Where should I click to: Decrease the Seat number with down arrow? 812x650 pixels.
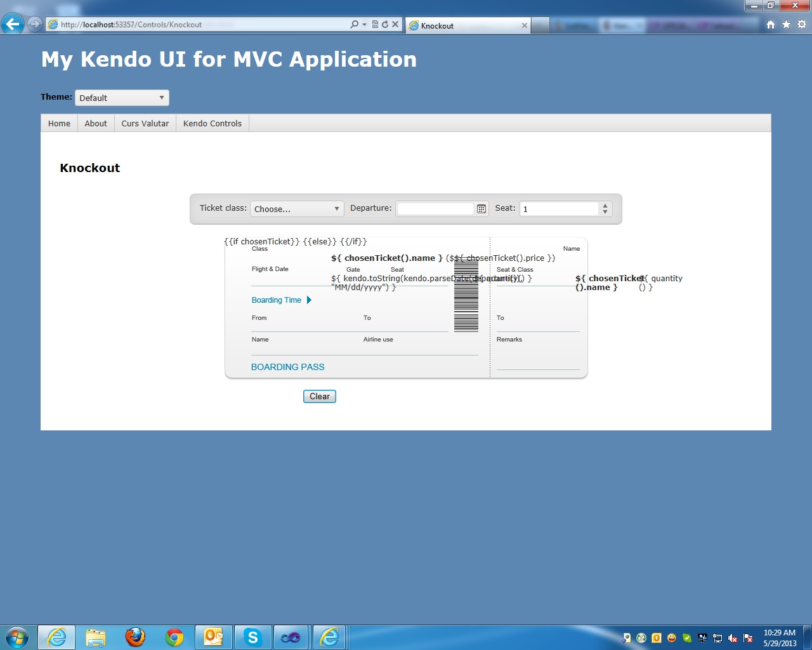tap(605, 212)
